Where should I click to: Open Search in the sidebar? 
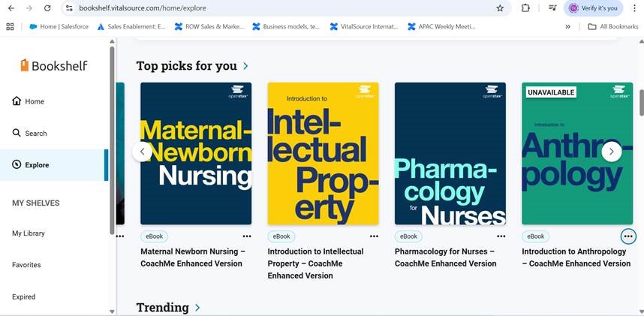click(17, 133)
